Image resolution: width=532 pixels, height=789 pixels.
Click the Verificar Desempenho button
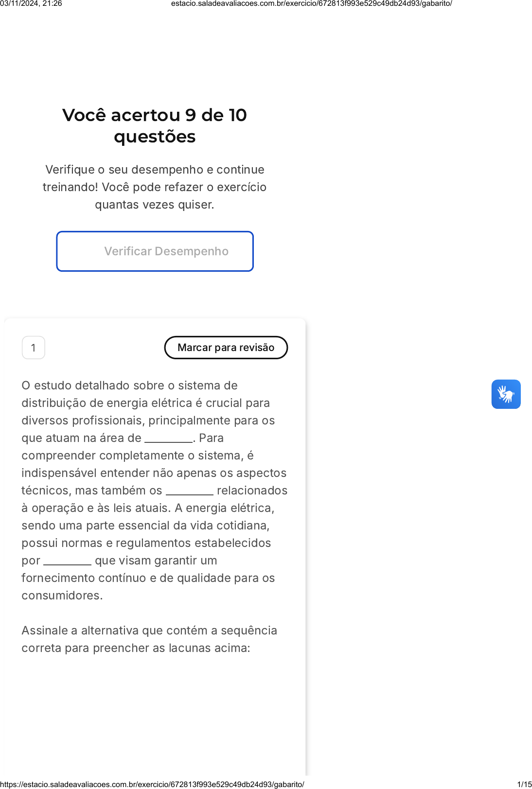coord(155,251)
